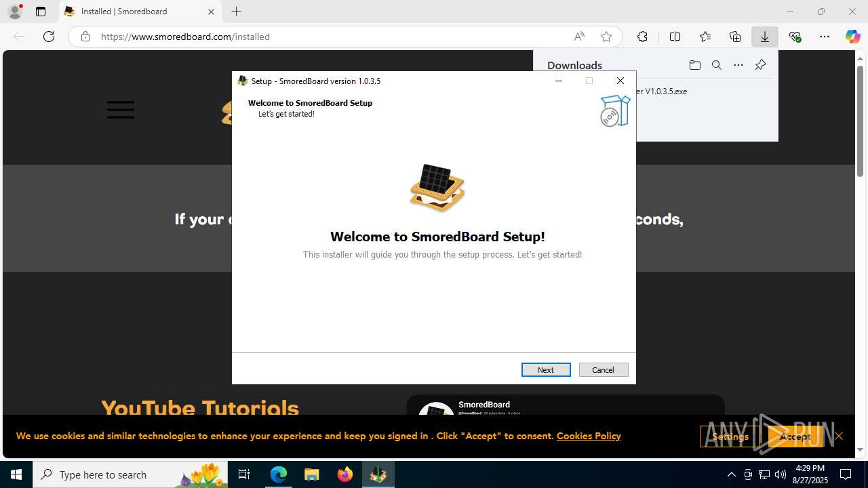Viewport: 868px width, 488px height.
Task: Close the Installed | Smoredboard tab
Action: coord(211,12)
